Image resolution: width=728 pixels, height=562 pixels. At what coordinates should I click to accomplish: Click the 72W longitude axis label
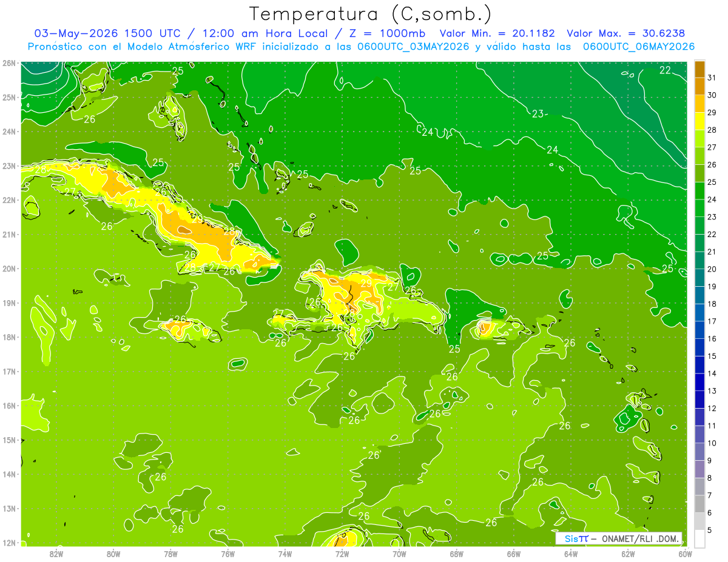tap(342, 553)
